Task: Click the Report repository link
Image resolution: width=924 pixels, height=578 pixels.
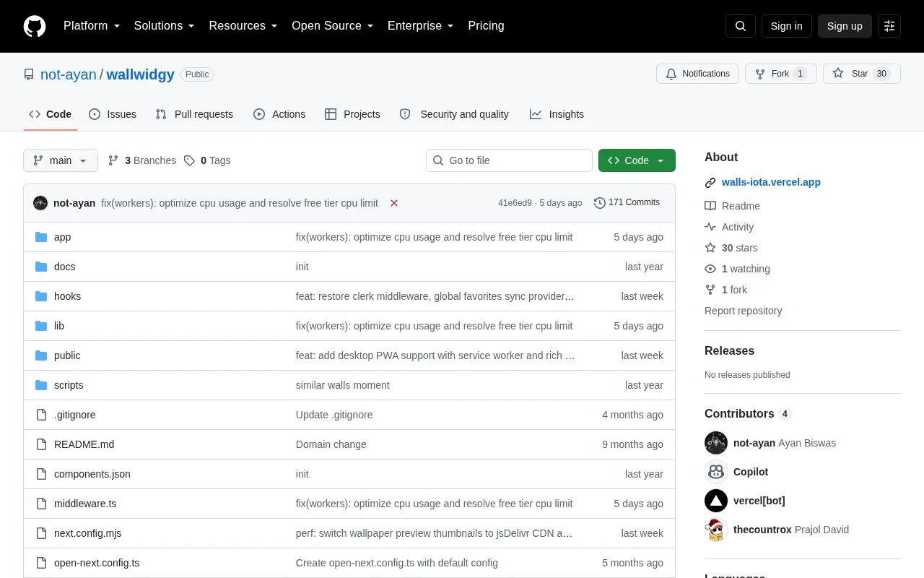Action: 743,311
